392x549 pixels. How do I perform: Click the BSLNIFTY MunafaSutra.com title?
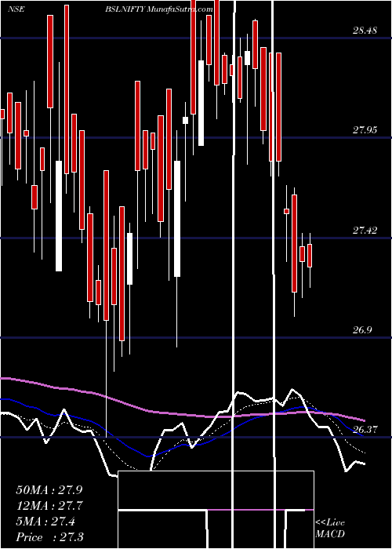click(x=159, y=9)
